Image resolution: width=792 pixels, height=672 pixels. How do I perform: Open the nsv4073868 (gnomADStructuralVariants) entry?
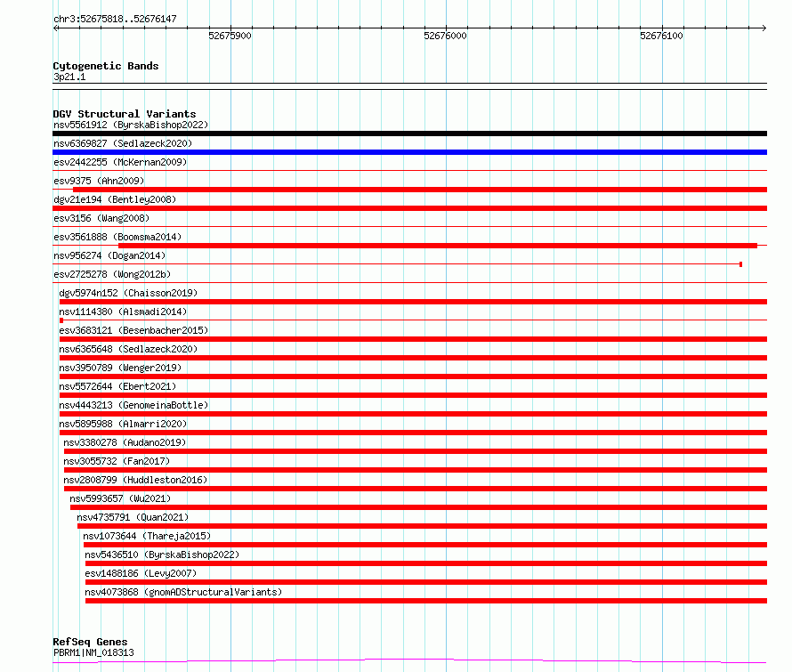pyautogui.click(x=183, y=592)
